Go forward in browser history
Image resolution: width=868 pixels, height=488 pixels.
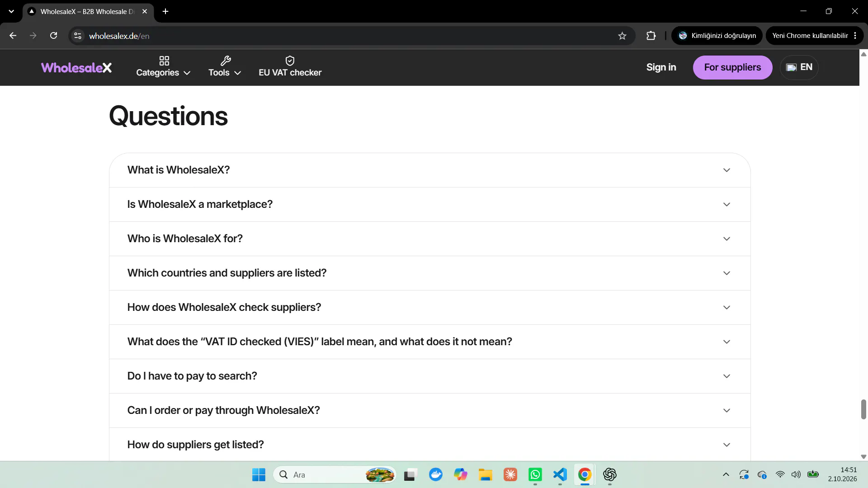coord(33,36)
